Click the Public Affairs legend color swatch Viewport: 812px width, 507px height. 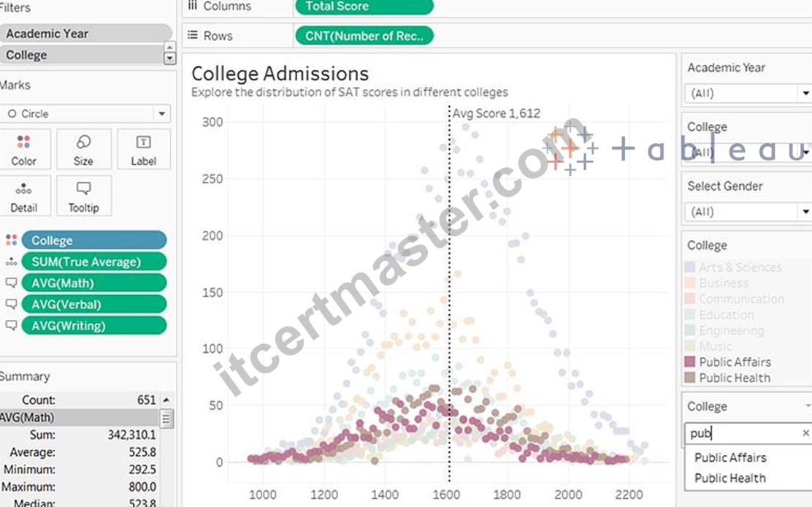[x=690, y=362]
